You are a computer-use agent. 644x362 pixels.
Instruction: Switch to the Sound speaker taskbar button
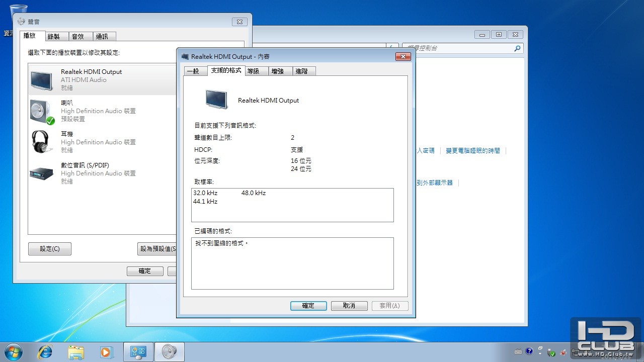(x=169, y=352)
